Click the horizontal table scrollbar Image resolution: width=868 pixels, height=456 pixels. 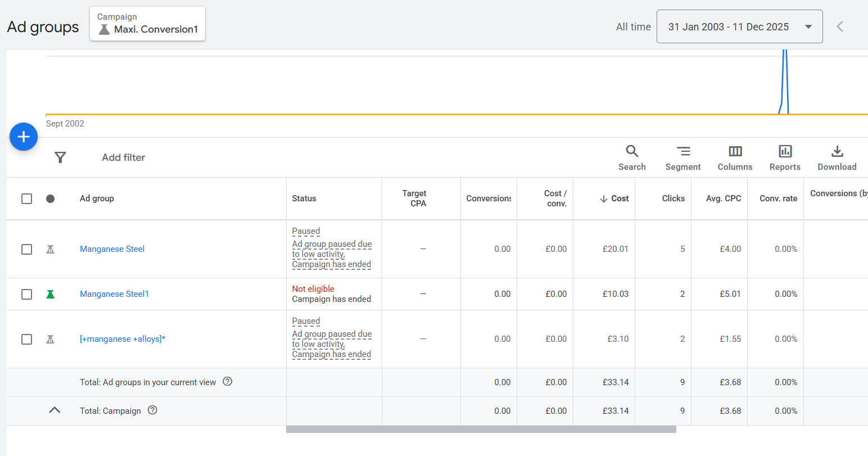(481, 430)
